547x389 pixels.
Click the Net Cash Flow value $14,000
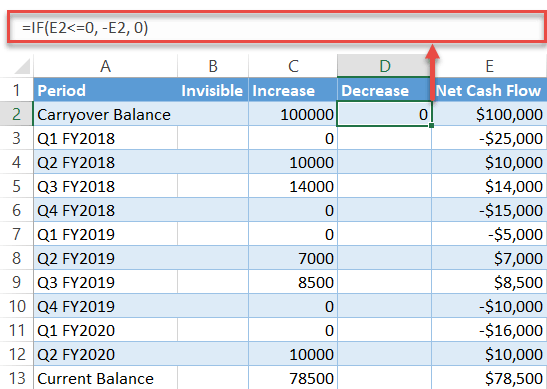point(489,186)
